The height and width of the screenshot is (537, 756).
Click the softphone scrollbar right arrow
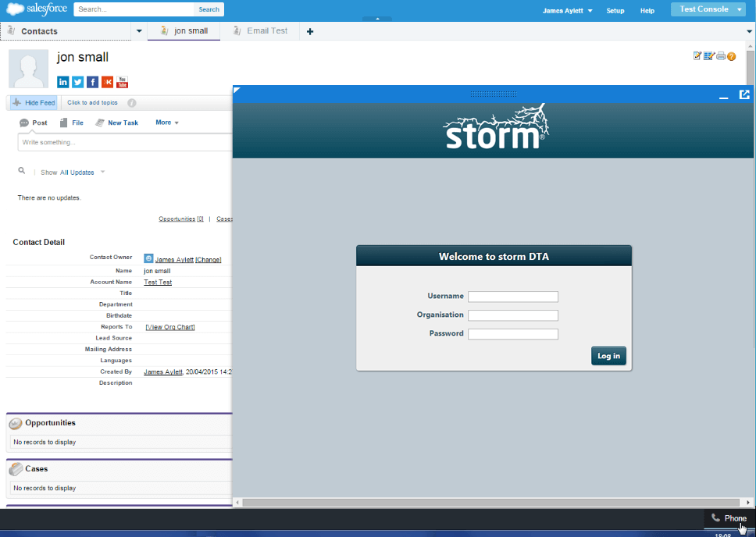pos(748,503)
